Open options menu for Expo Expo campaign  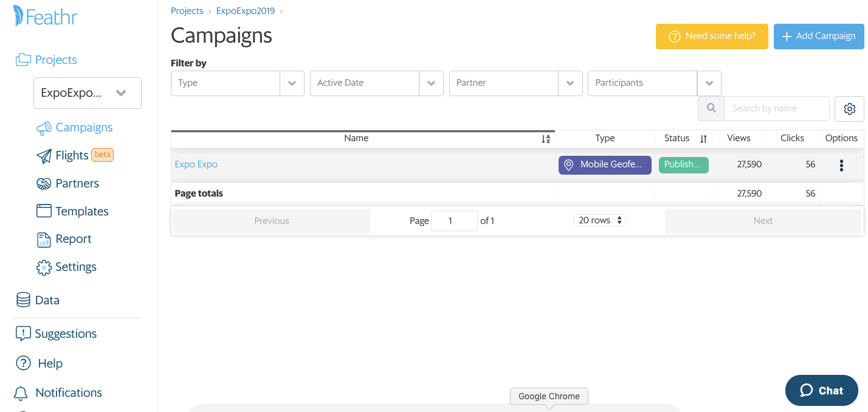[x=841, y=166]
